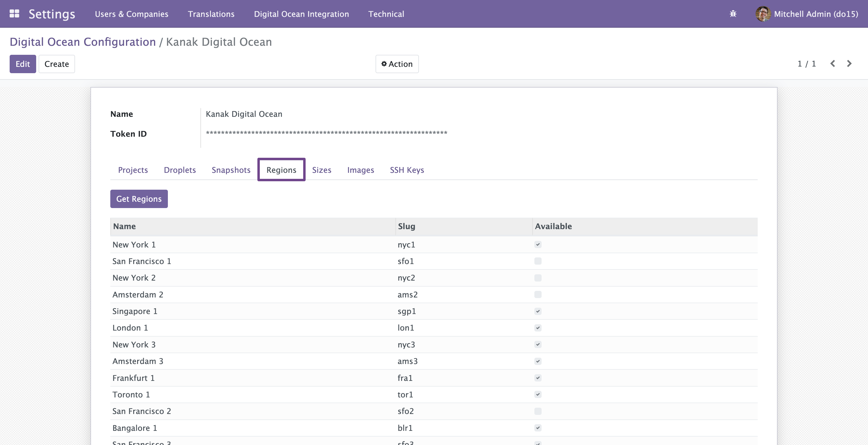Open the London 1 region row
This screenshot has height=445, width=868.
tap(434, 328)
